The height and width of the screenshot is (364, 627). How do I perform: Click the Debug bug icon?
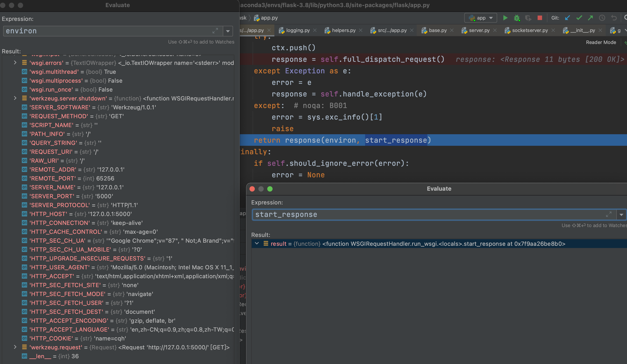pyautogui.click(x=517, y=18)
